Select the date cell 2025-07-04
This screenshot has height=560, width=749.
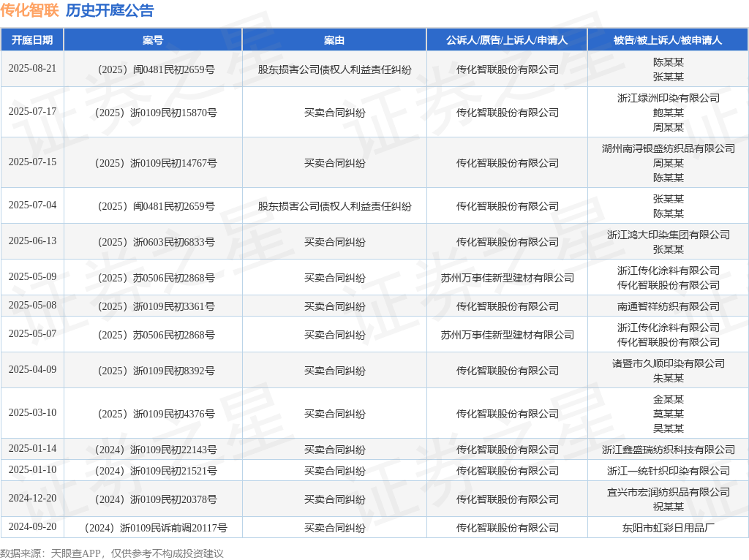point(32,205)
